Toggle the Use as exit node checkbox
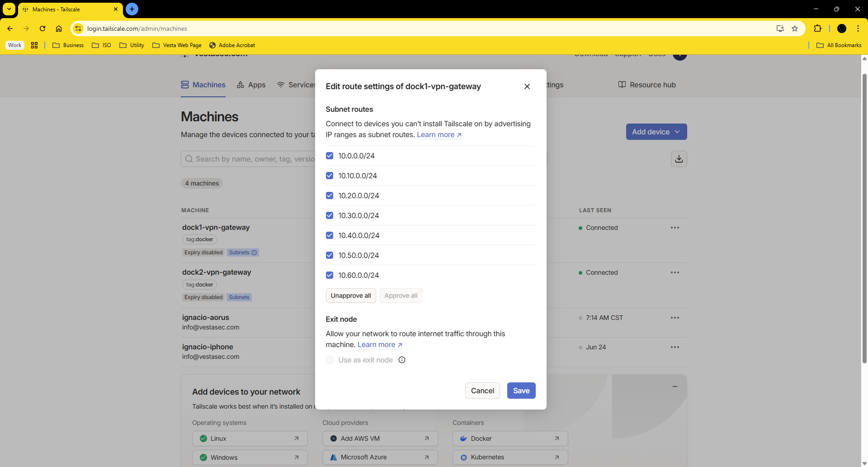 pos(330,360)
